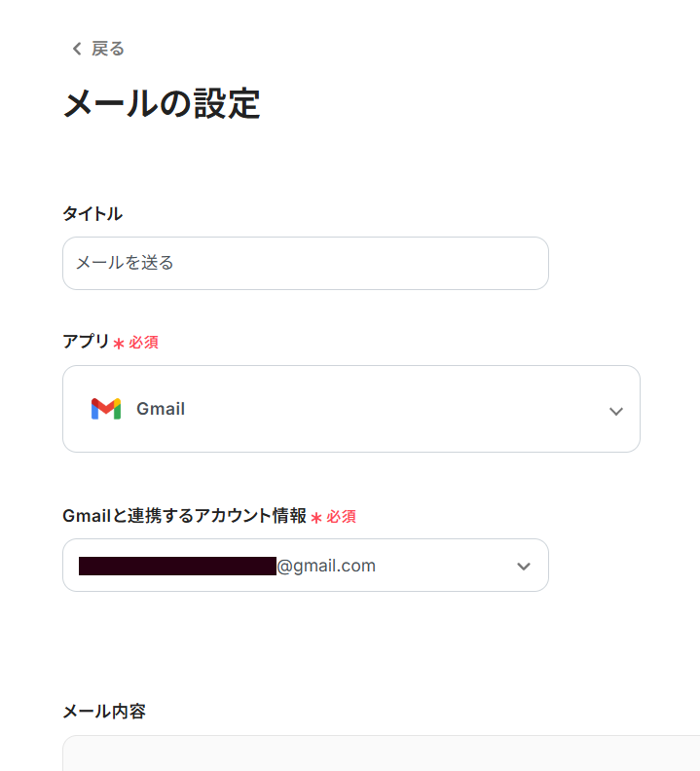Click the red asterisk beside アプリ
The height and width of the screenshot is (771, 700).
coord(119,344)
